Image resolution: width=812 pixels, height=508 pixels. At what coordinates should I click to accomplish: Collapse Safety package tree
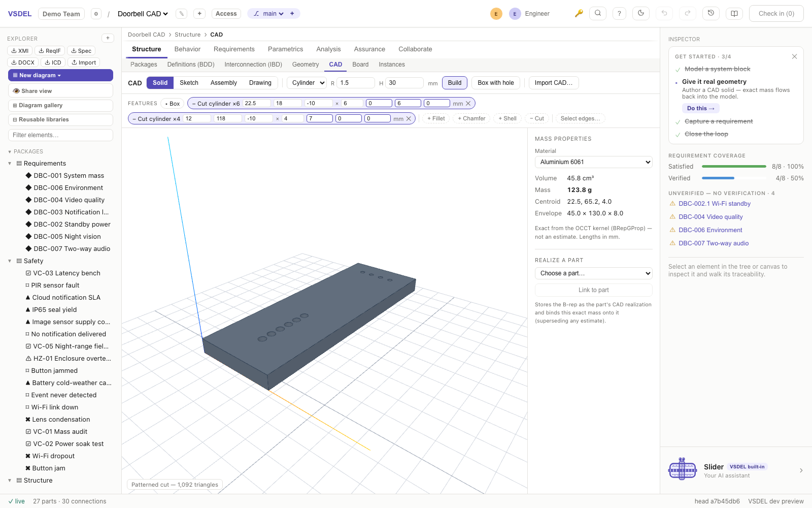pos(10,261)
